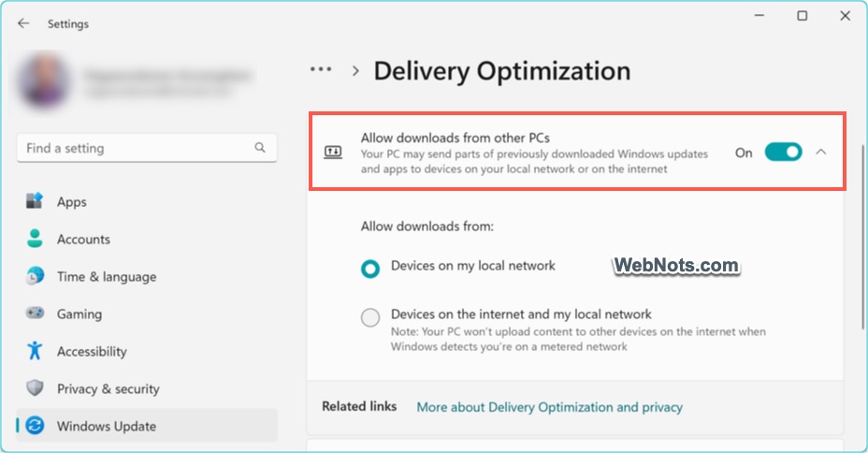Click the Accounts person icon

[x=36, y=239]
